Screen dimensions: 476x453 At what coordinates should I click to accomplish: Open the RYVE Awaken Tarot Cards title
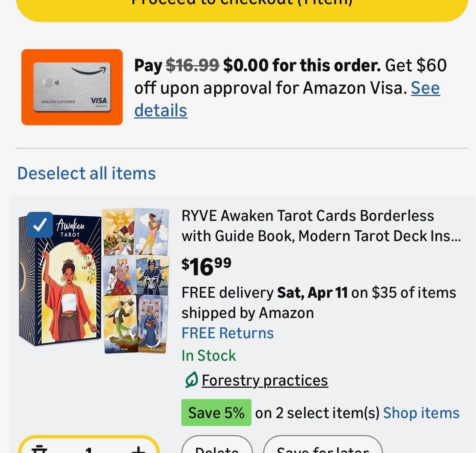[321, 226]
